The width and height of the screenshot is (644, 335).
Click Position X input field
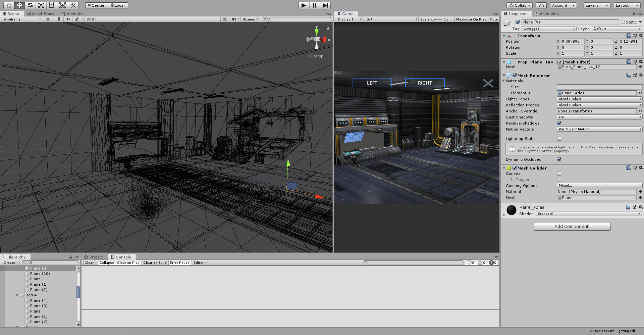click(573, 41)
